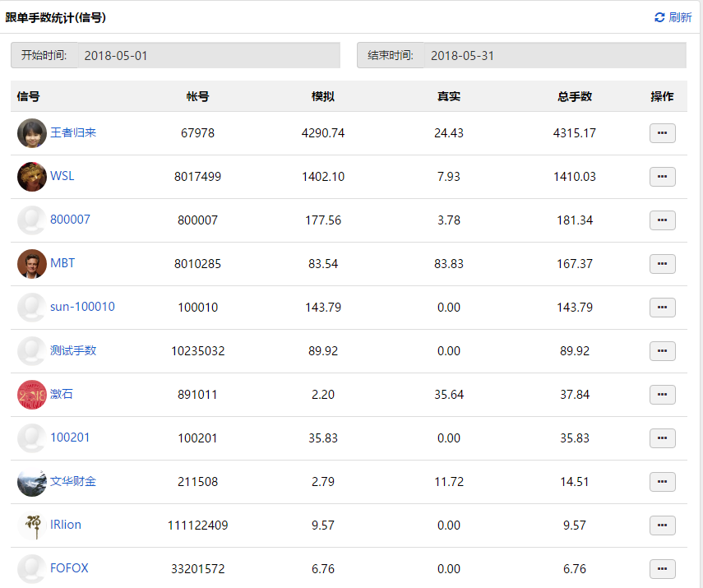
Task: Click real value 11.72
Action: [x=449, y=482]
